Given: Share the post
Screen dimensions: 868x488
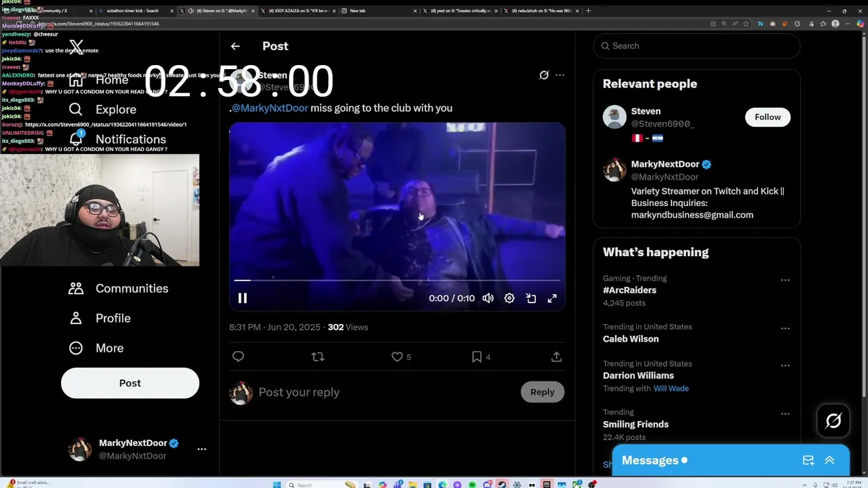Looking at the screenshot, I should 556,357.
